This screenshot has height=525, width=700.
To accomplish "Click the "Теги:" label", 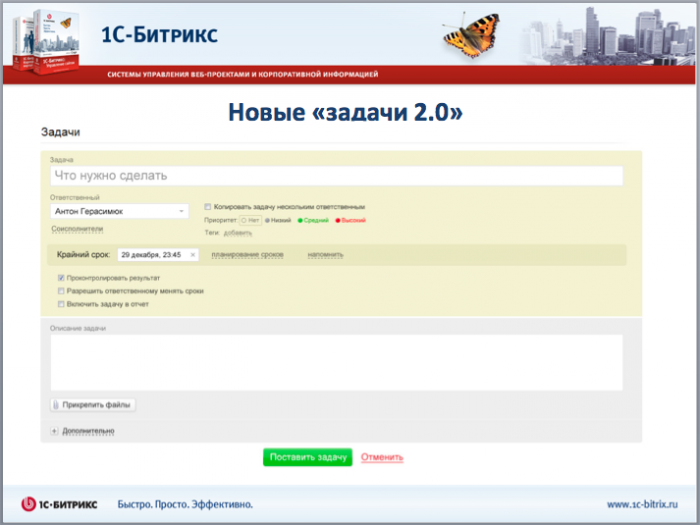I will pyautogui.click(x=212, y=233).
